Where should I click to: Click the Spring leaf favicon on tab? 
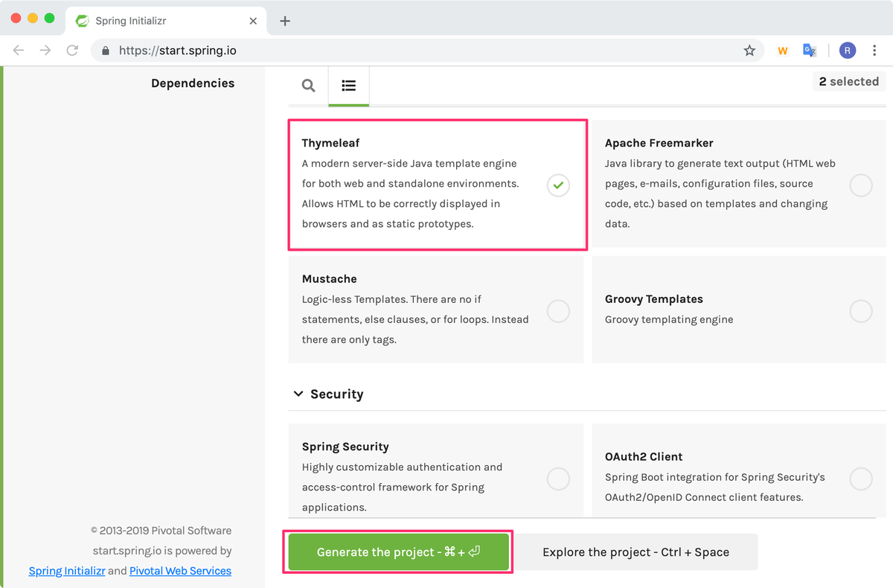point(82,21)
